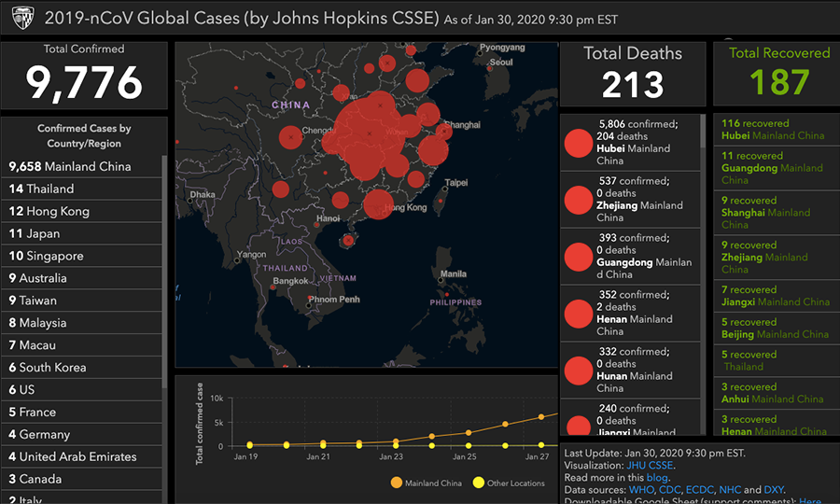
Task: Select 5 recovered Thailand entry
Action: [x=777, y=360]
